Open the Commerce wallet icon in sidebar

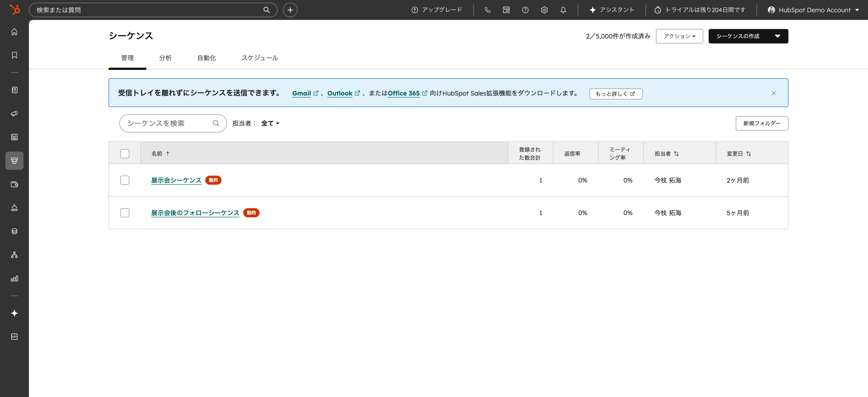[14, 184]
